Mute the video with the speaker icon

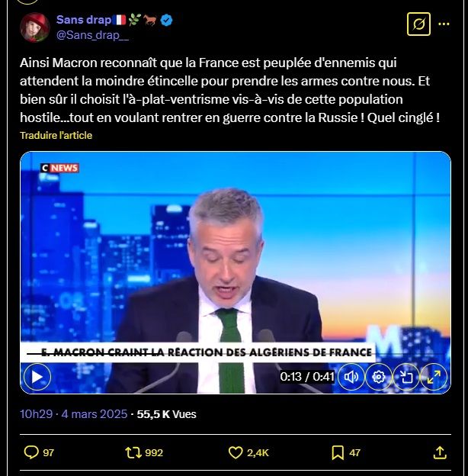coord(351,377)
